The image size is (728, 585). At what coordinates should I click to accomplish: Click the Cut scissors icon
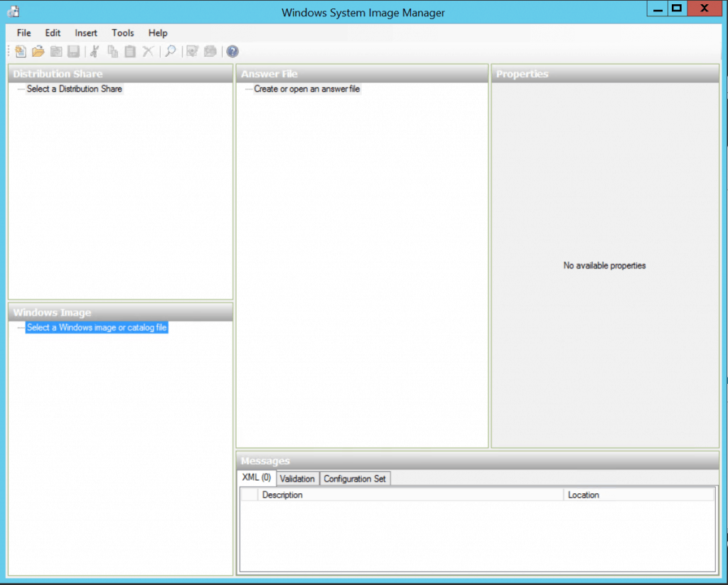(95, 52)
